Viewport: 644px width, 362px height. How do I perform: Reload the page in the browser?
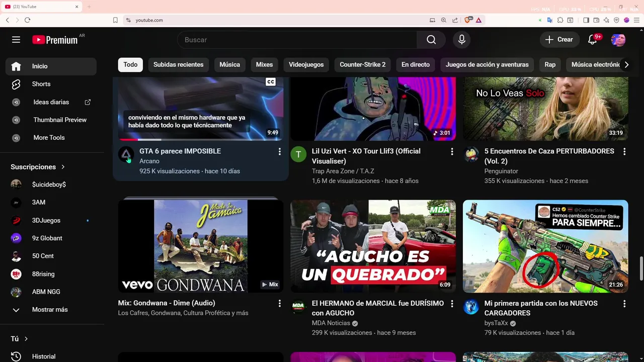[x=27, y=20]
